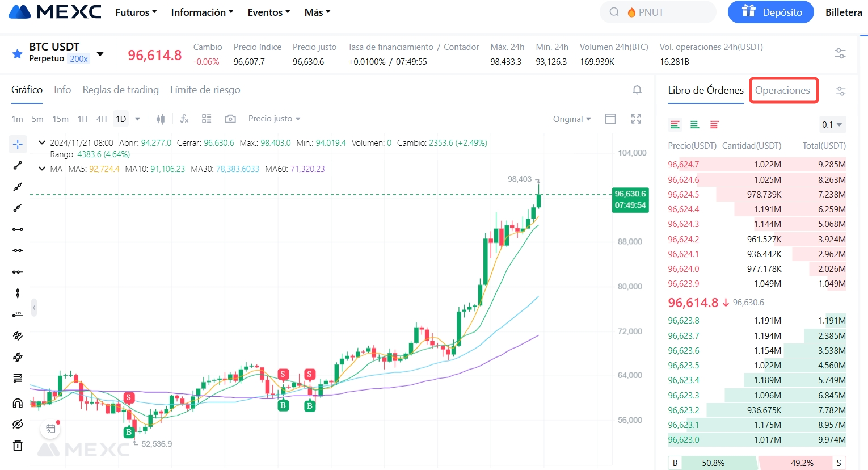Click bid price 96,623.8 row
This screenshot has width=868, height=470.
pos(757,321)
